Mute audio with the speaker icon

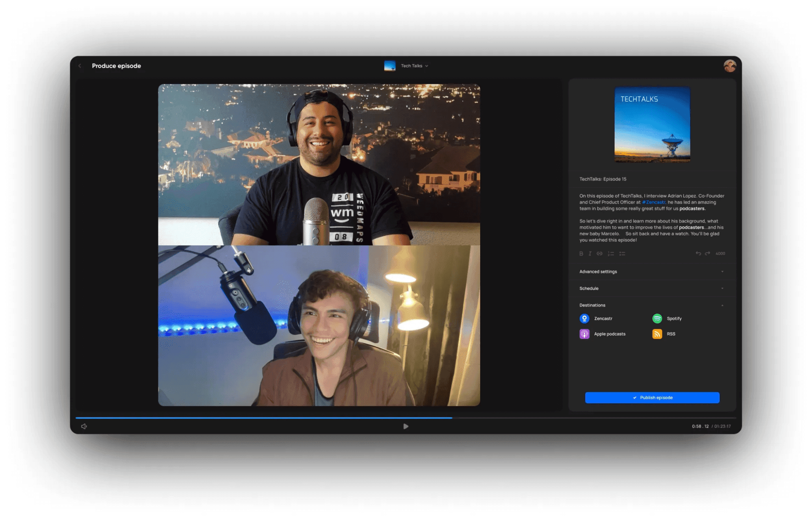(x=84, y=426)
